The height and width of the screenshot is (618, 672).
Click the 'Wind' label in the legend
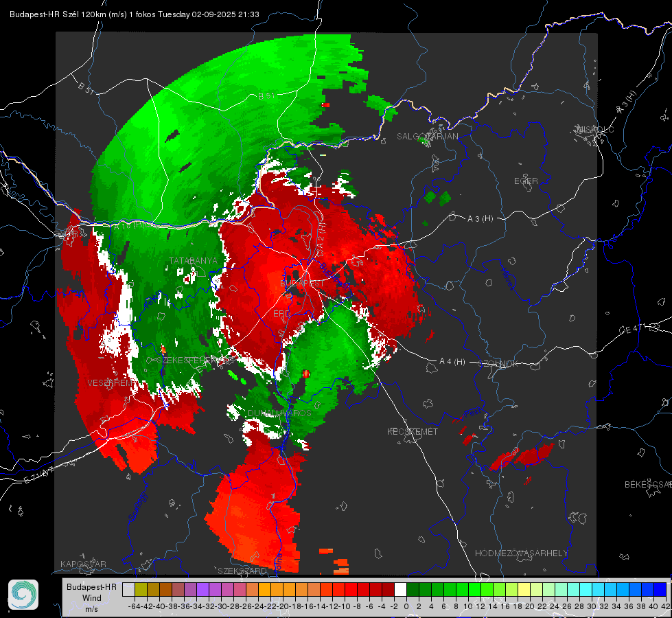(x=92, y=598)
